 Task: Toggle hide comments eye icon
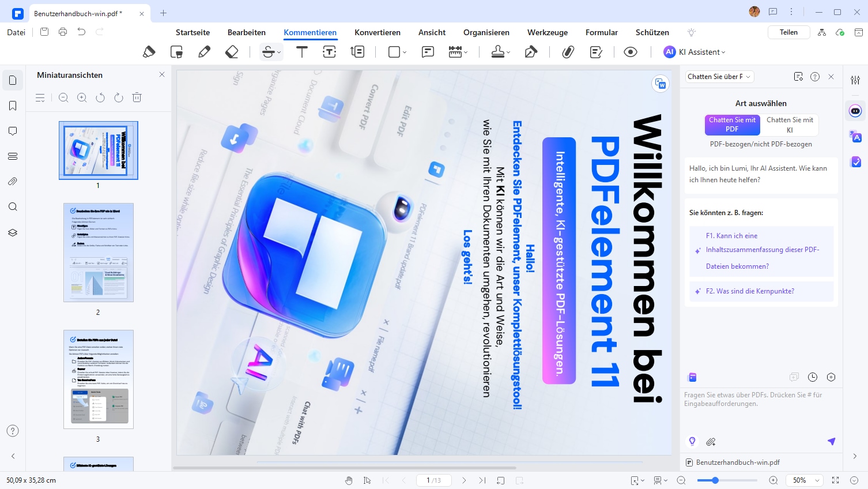tap(631, 52)
